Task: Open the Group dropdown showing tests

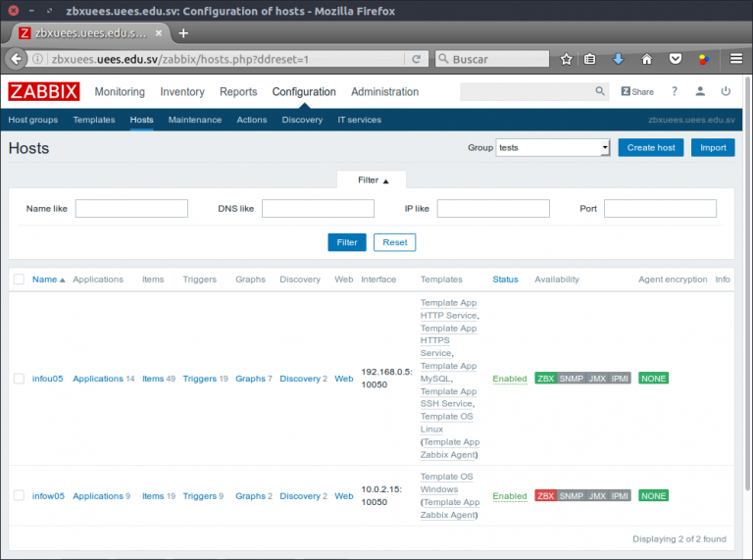Action: pyautogui.click(x=553, y=147)
